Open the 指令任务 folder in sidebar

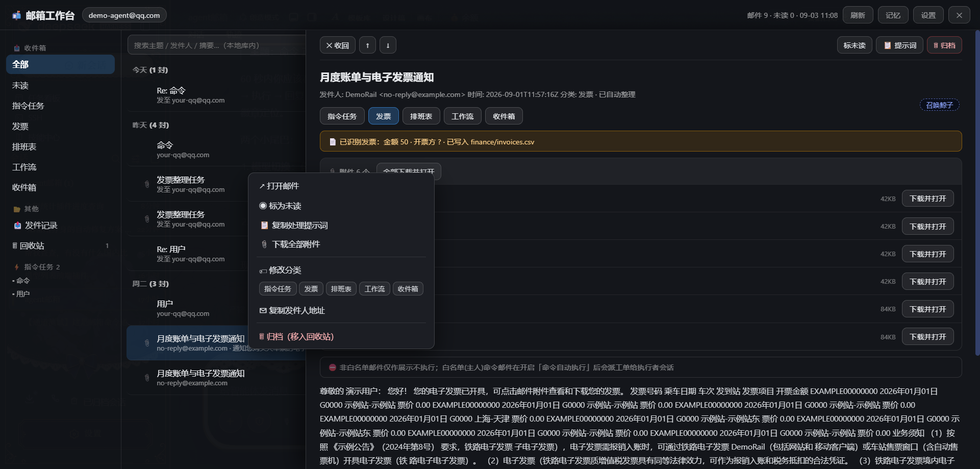60,106
